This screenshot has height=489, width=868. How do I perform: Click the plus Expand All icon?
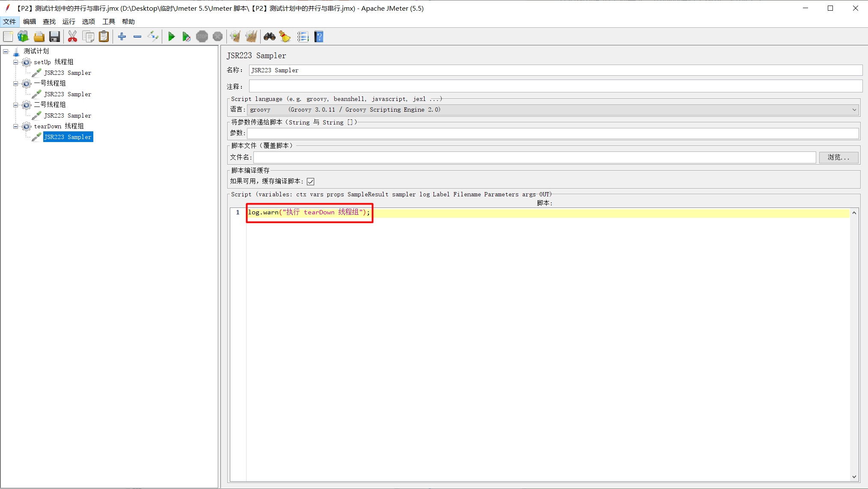[122, 37]
